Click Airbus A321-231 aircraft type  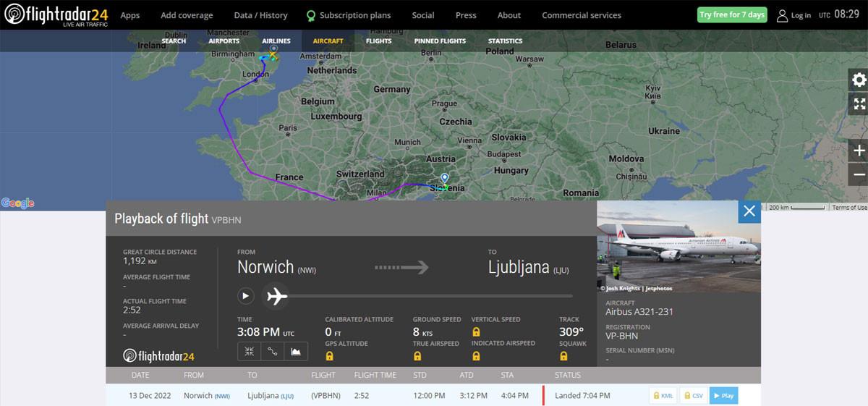[x=639, y=312]
